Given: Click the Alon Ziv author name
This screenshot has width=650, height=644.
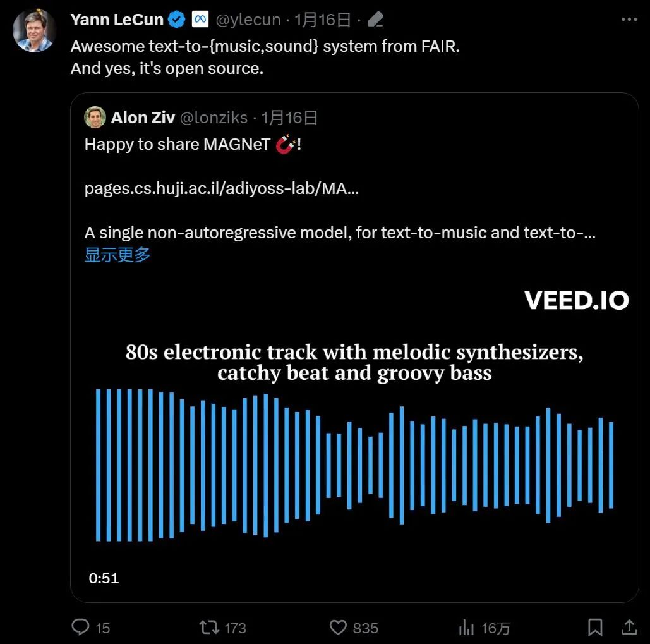Looking at the screenshot, I should pyautogui.click(x=143, y=117).
